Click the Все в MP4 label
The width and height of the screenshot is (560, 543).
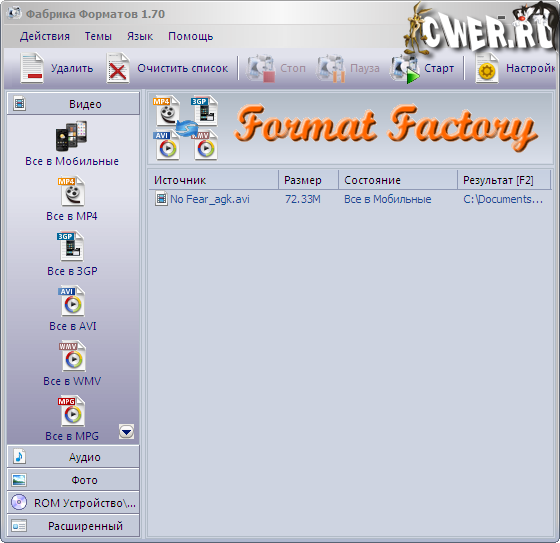[71, 216]
